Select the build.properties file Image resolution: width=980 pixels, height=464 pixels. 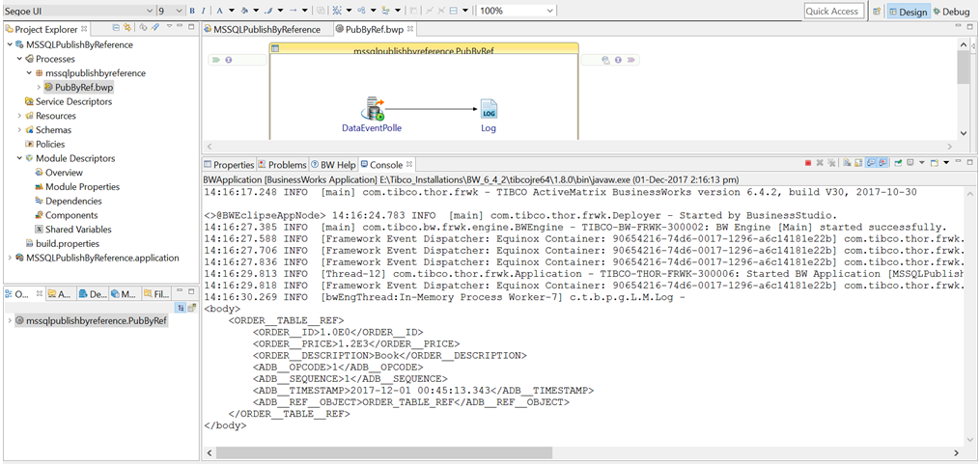pyautogui.click(x=63, y=243)
